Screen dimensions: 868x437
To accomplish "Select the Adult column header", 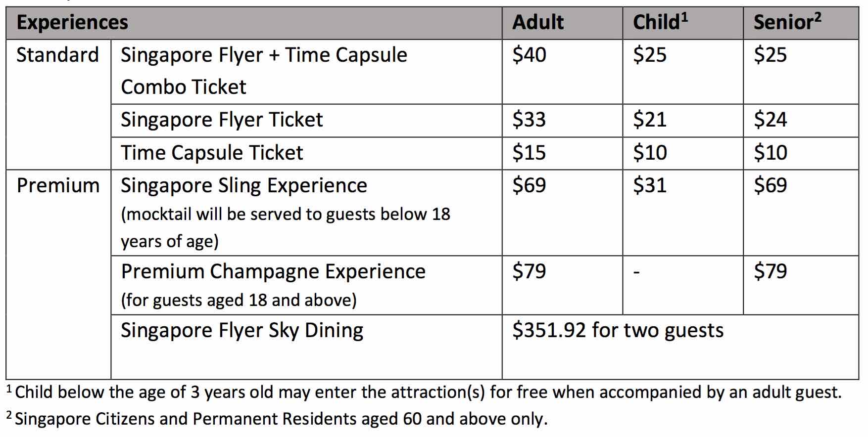I will tap(537, 23).
